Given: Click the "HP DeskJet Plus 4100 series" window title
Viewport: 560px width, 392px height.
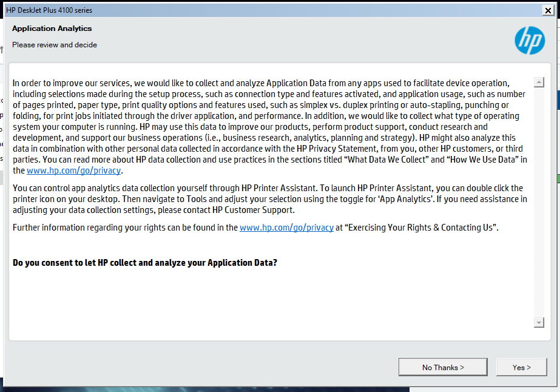Looking at the screenshot, I should [x=49, y=10].
